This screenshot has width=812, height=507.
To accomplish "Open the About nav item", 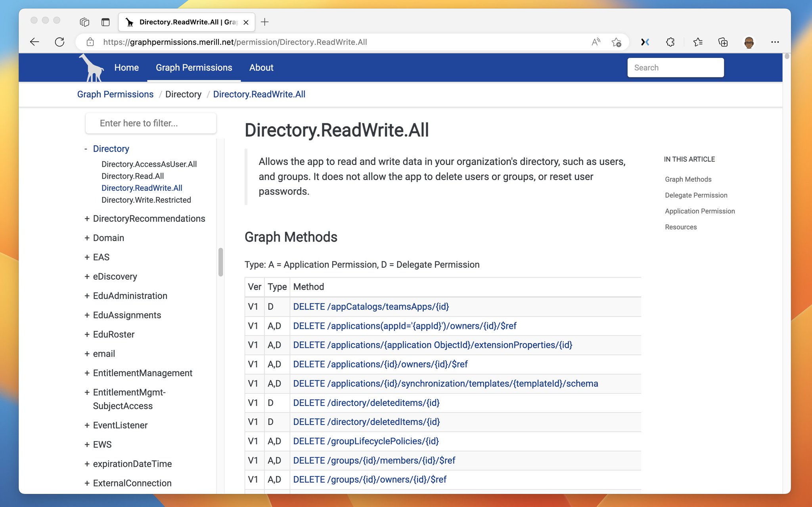I will [261, 67].
